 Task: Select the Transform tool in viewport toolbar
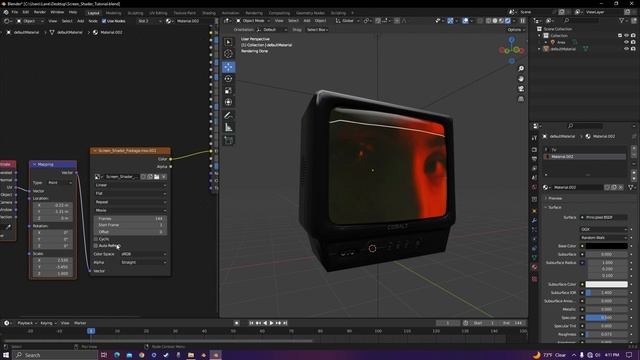click(x=229, y=102)
